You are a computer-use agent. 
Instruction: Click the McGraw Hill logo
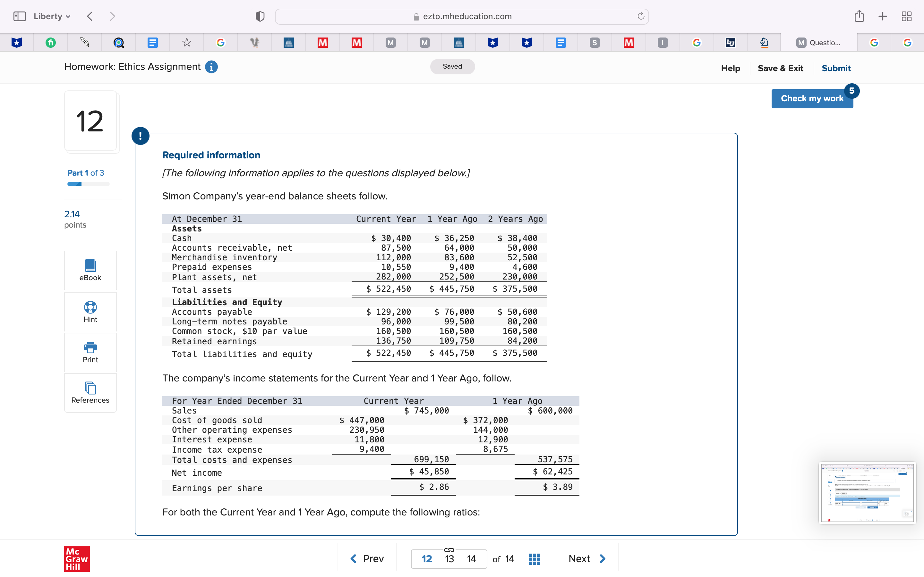click(76, 559)
